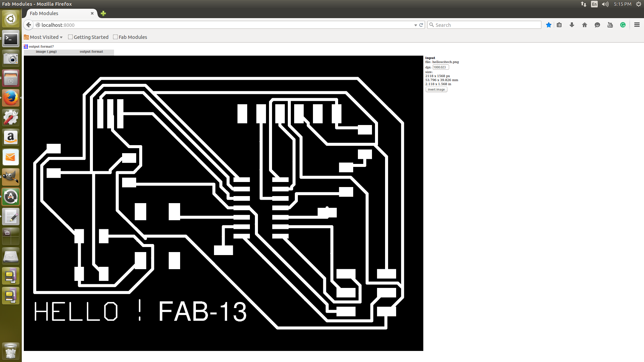Open the chat bubble toolbar icon

(x=597, y=25)
